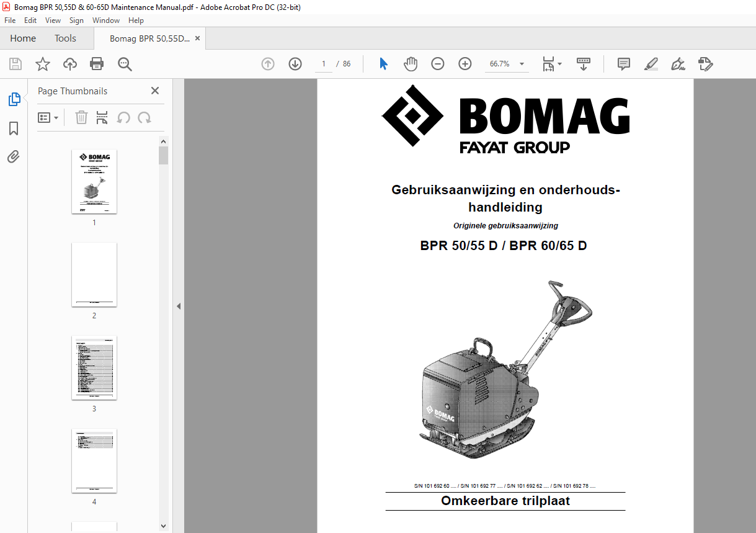
Task: Select the Bomag BPR 50,55D document tab
Action: tap(149, 38)
